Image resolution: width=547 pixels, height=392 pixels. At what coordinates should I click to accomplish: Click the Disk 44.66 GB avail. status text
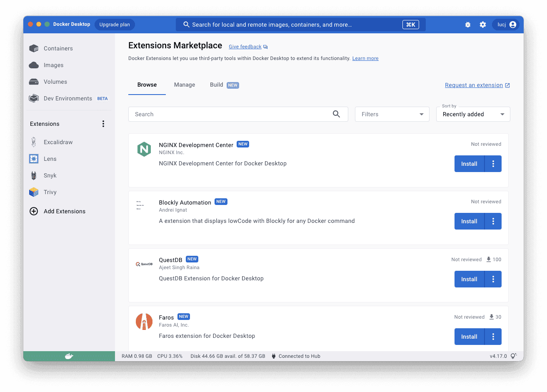[228, 356]
